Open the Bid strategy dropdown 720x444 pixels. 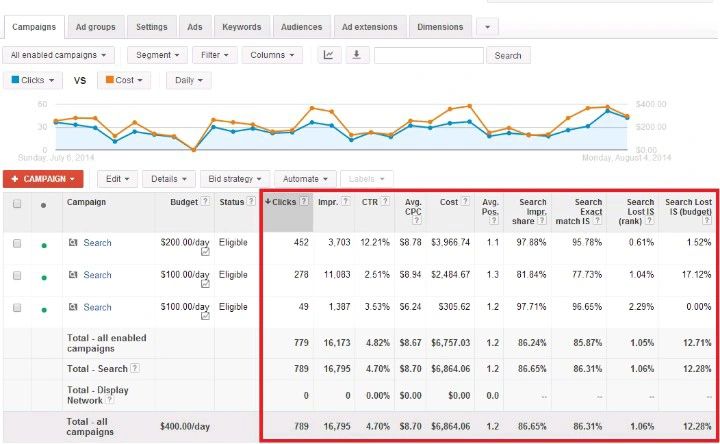coord(233,178)
